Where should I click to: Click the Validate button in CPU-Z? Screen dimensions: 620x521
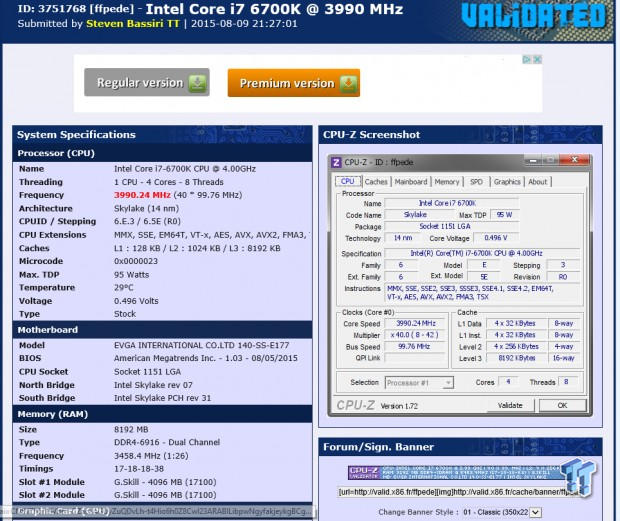pyautogui.click(x=510, y=406)
